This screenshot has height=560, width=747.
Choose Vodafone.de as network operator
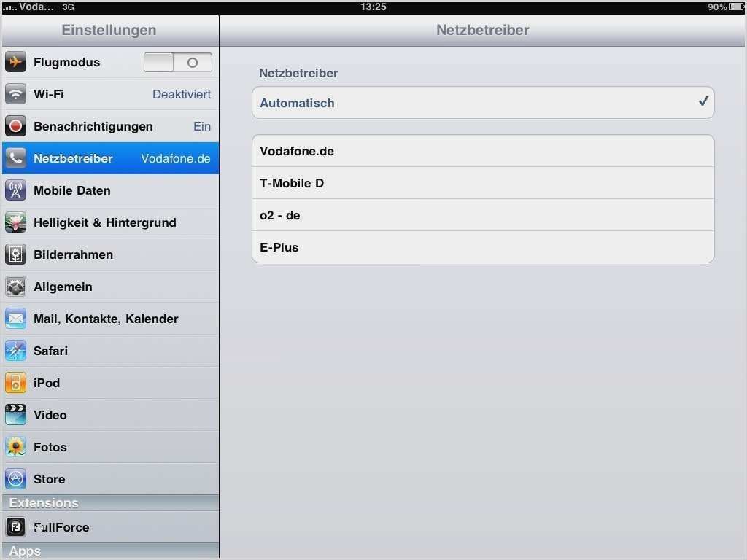click(x=483, y=151)
